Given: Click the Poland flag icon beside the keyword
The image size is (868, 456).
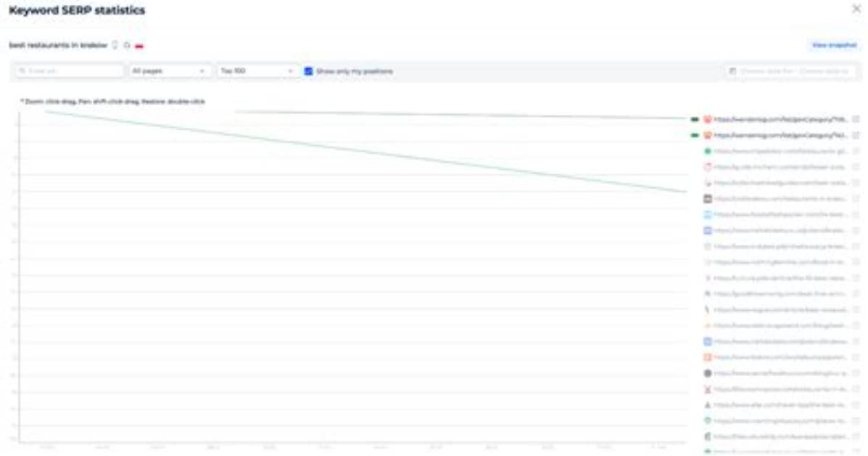Looking at the screenshot, I should click(139, 46).
